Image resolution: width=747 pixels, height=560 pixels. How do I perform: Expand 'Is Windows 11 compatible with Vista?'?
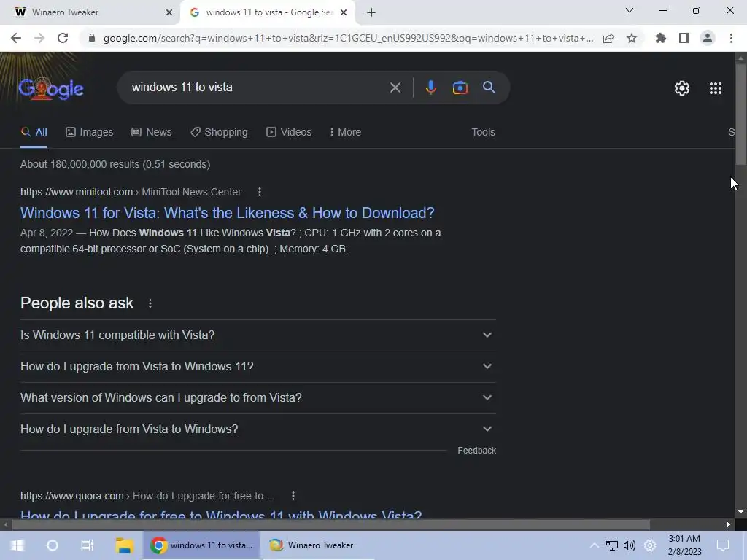[x=258, y=335]
